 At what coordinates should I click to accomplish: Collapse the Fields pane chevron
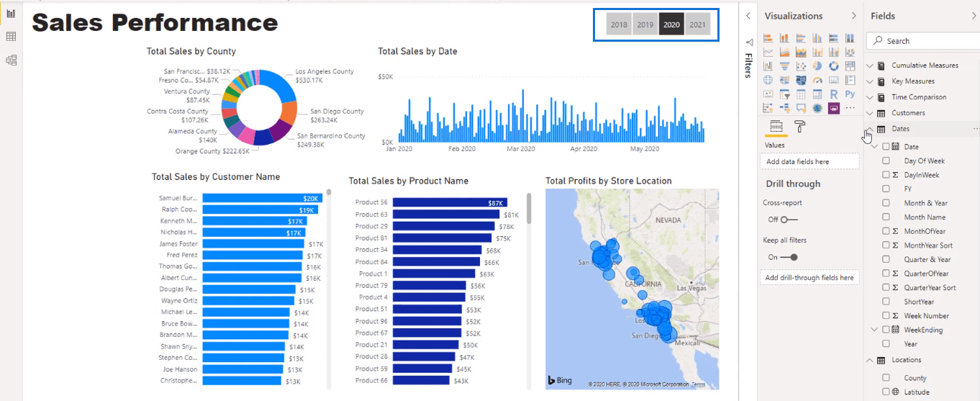coord(974,16)
